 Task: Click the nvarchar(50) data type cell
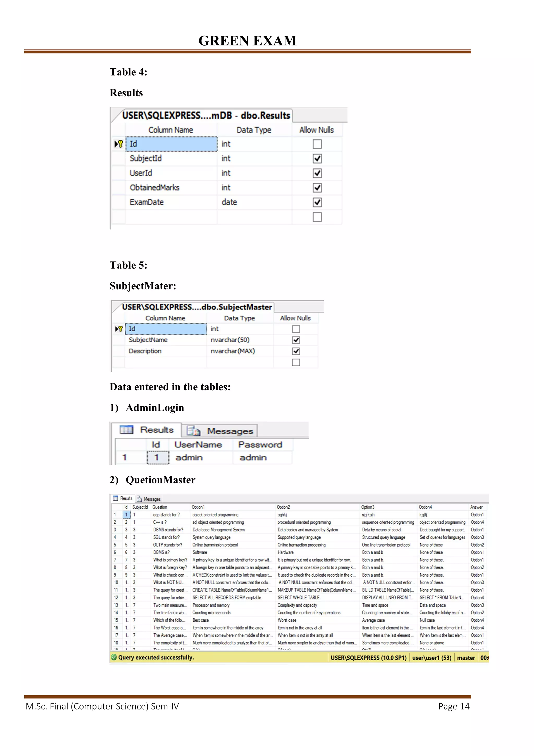click(x=240, y=340)
